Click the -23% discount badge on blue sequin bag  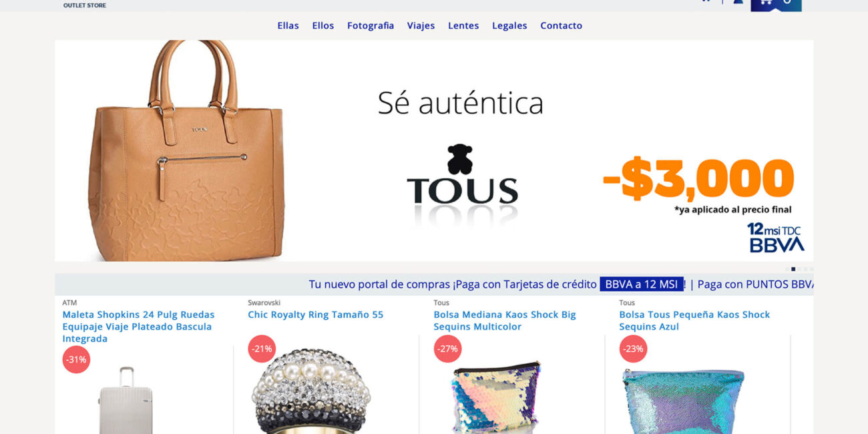(x=633, y=349)
